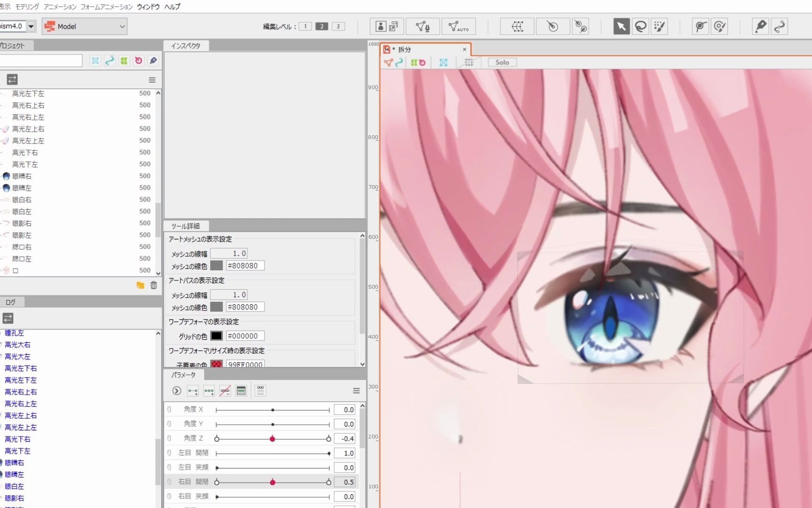Select the art path pen tool

(x=760, y=26)
